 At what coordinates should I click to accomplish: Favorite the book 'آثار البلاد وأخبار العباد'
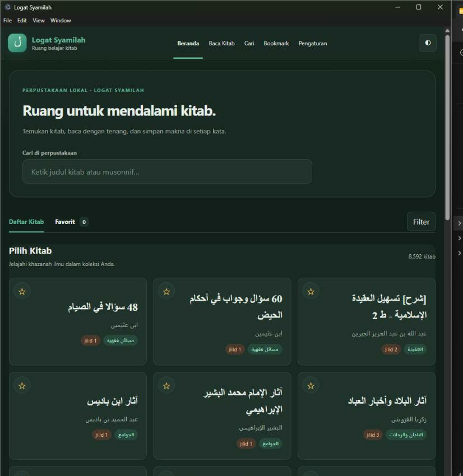[311, 385]
